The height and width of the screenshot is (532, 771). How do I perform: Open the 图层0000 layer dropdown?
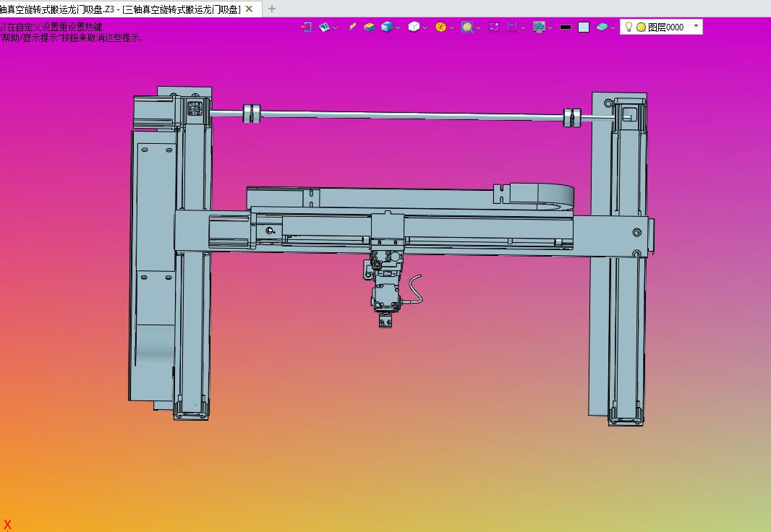point(696,26)
